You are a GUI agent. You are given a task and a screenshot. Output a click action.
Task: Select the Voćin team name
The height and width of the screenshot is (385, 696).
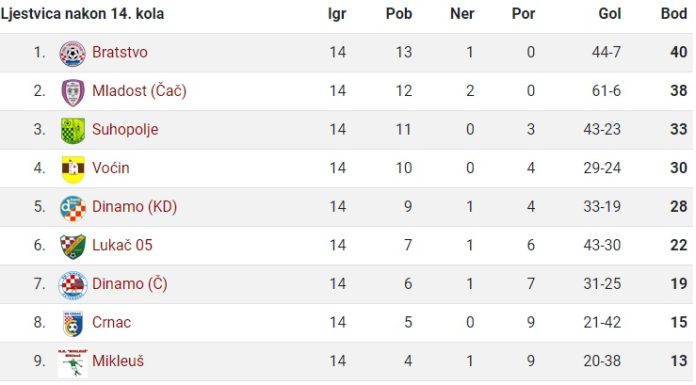(111, 168)
